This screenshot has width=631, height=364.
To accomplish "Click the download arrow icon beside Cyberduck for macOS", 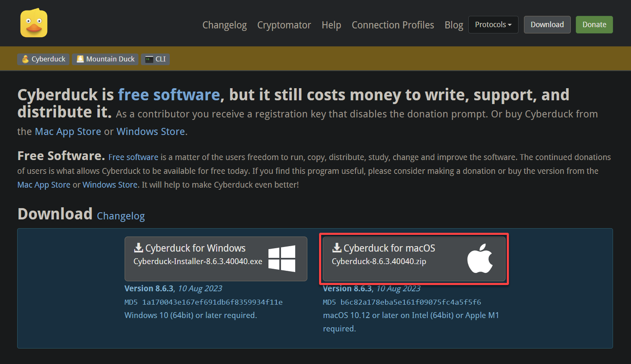I will [x=337, y=248].
